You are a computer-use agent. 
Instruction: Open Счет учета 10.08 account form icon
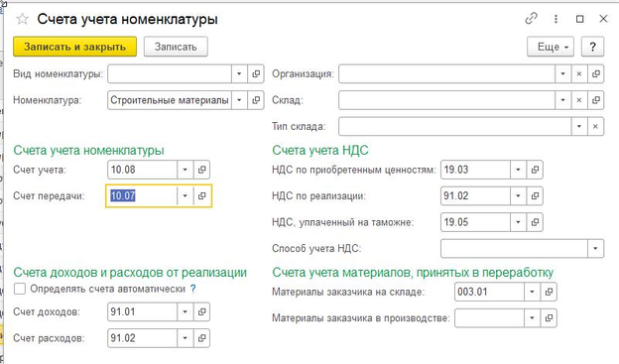pyautogui.click(x=201, y=170)
